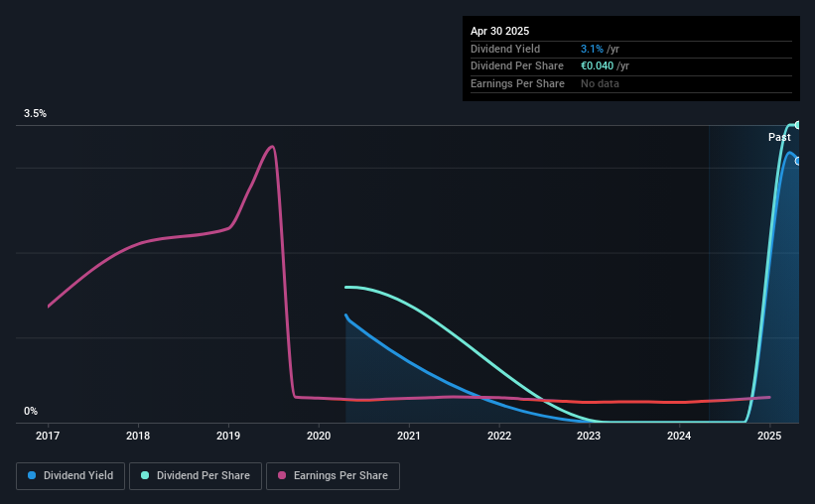815x504 pixels.
Task: Select the 2024 label on the x-axis
Action: [x=679, y=436]
